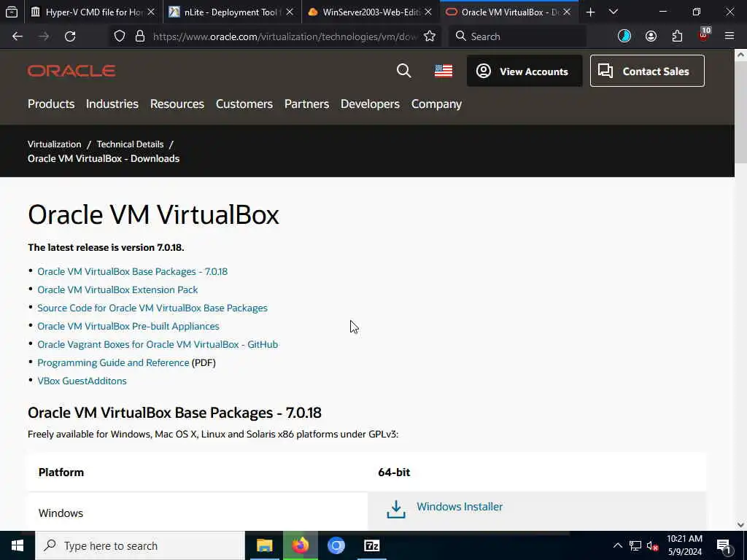Open Pre-built Appliances link

click(128, 326)
